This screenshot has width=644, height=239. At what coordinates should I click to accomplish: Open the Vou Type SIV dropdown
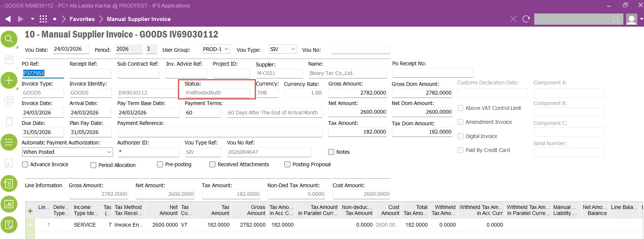pyautogui.click(x=283, y=49)
